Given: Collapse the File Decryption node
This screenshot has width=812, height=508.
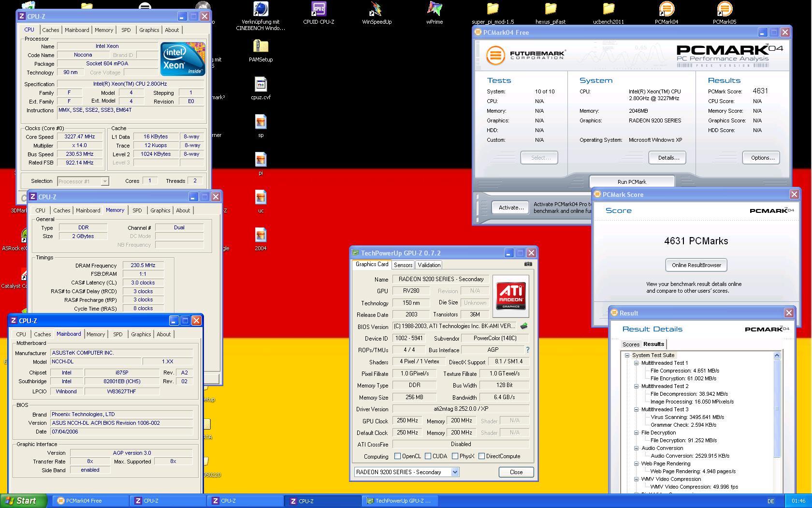Looking at the screenshot, I should pos(636,433).
